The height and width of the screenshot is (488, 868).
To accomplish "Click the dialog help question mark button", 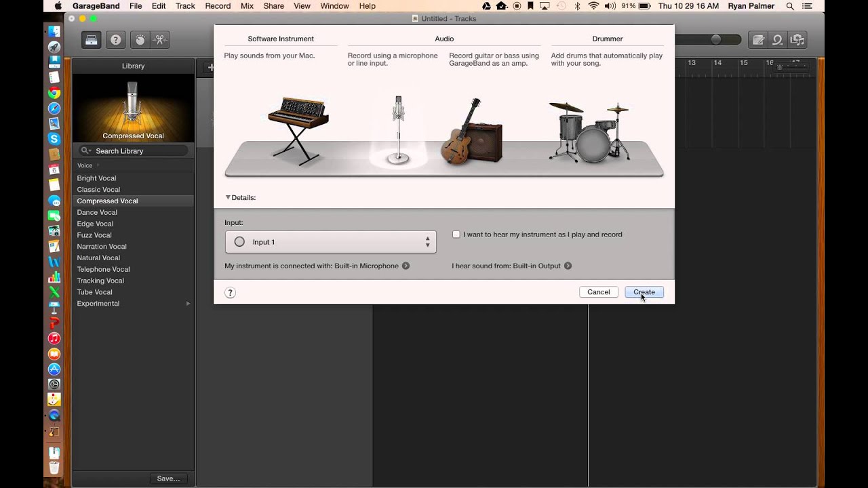I will click(230, 293).
